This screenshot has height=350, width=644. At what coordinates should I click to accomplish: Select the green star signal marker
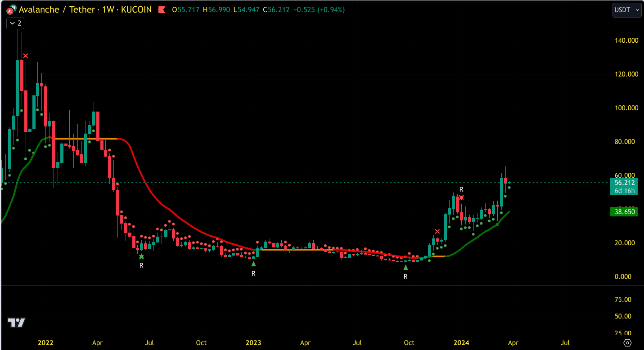pyautogui.click(x=141, y=256)
